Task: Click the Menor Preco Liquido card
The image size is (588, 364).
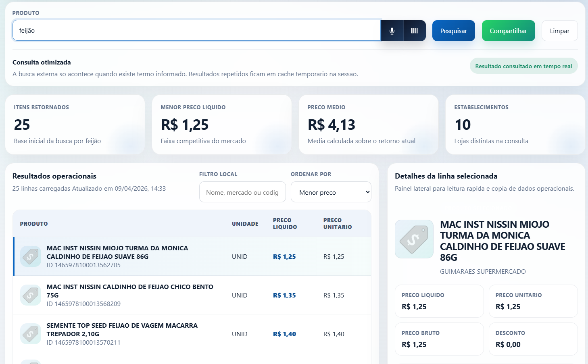Action: click(222, 125)
